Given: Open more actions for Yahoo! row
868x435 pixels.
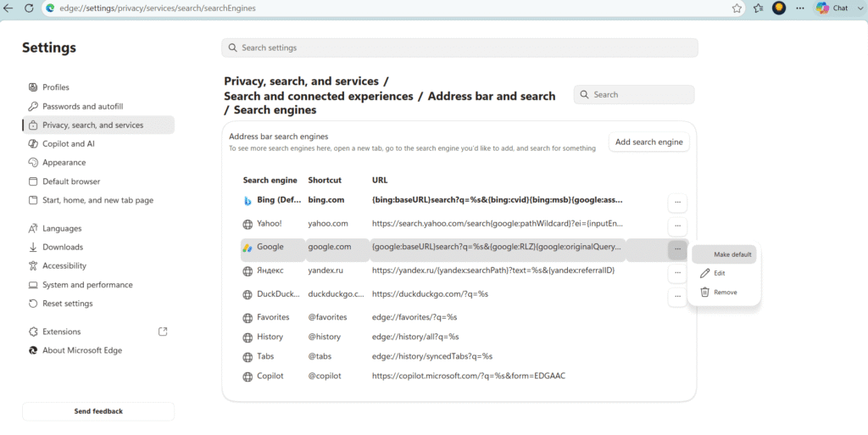Looking at the screenshot, I should [677, 226].
